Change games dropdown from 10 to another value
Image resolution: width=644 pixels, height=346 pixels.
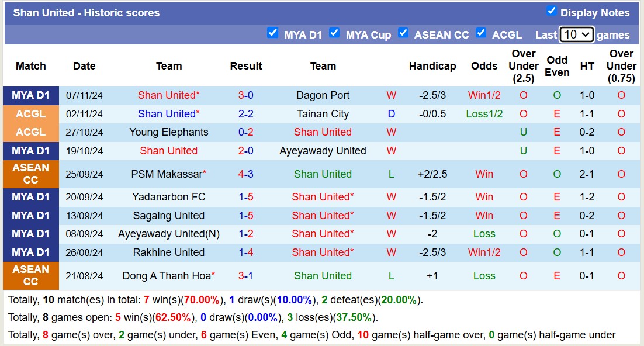pyautogui.click(x=576, y=34)
